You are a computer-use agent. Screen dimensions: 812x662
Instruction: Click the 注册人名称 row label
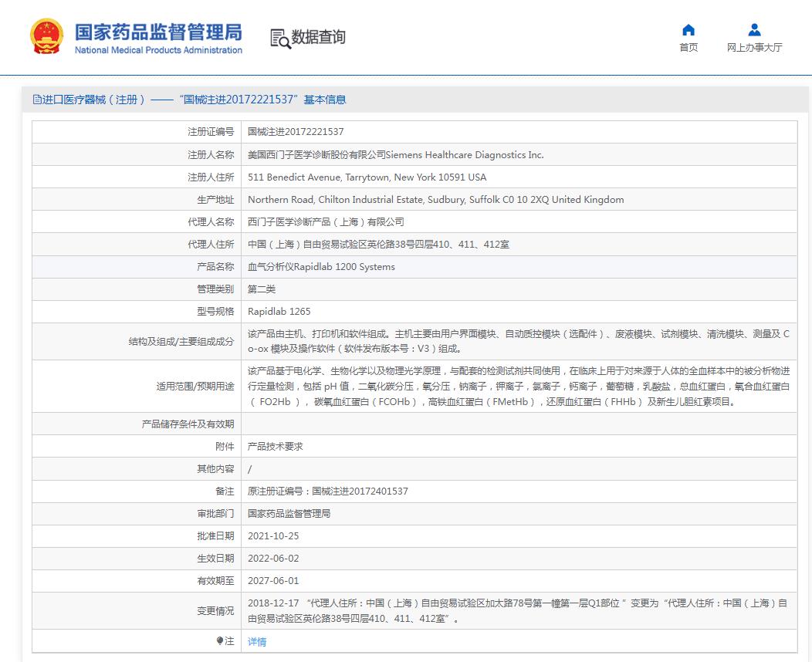pos(211,155)
